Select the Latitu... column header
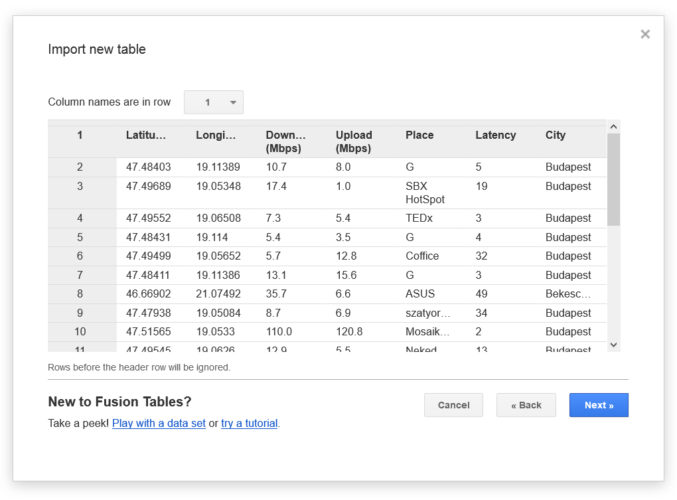The width and height of the screenshot is (677, 500). 146,135
